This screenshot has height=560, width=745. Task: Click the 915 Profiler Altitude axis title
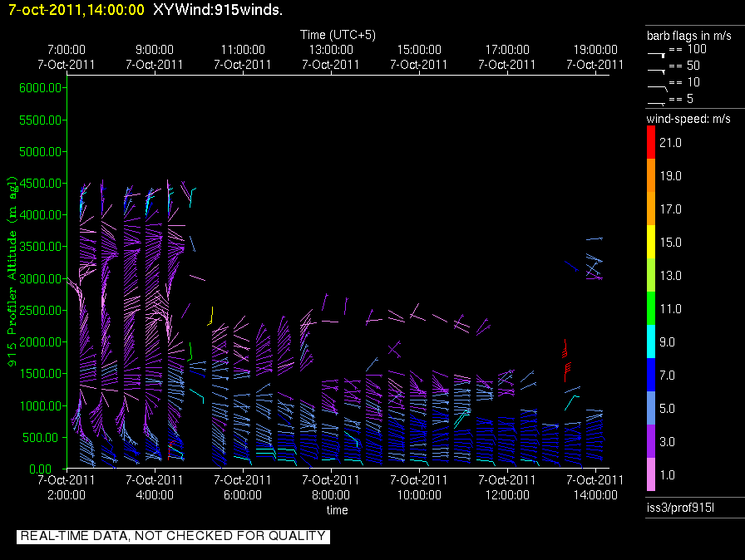coord(12,271)
